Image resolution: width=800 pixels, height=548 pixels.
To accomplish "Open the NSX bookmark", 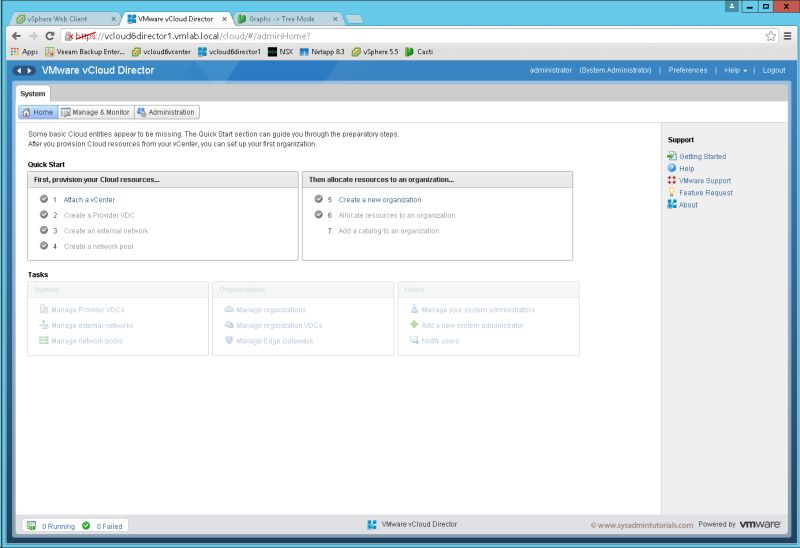I will point(281,52).
